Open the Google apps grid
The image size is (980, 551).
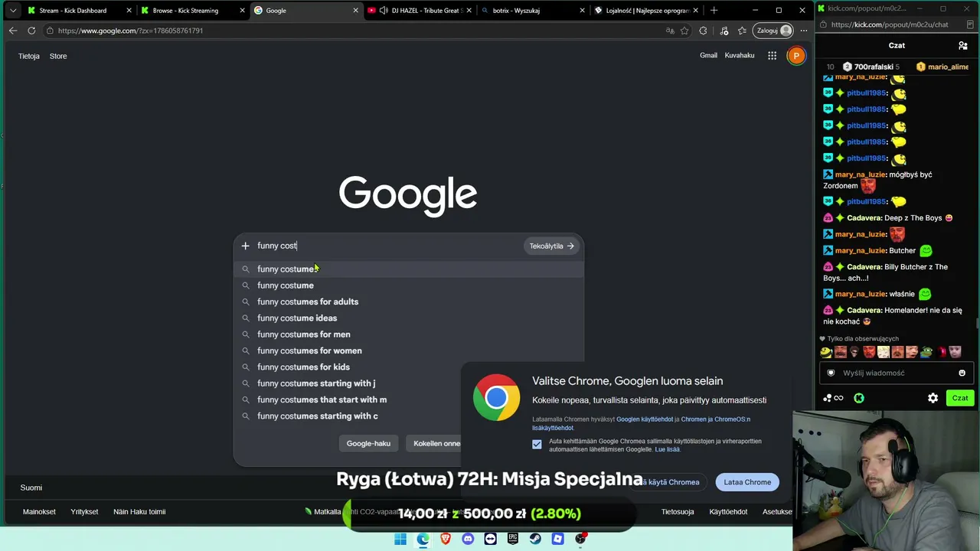pos(772,55)
